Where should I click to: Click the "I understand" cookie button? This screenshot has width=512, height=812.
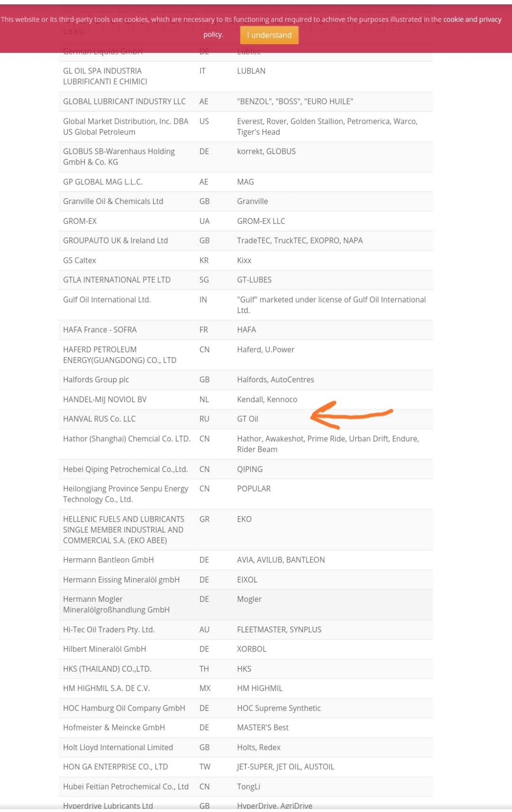point(269,35)
